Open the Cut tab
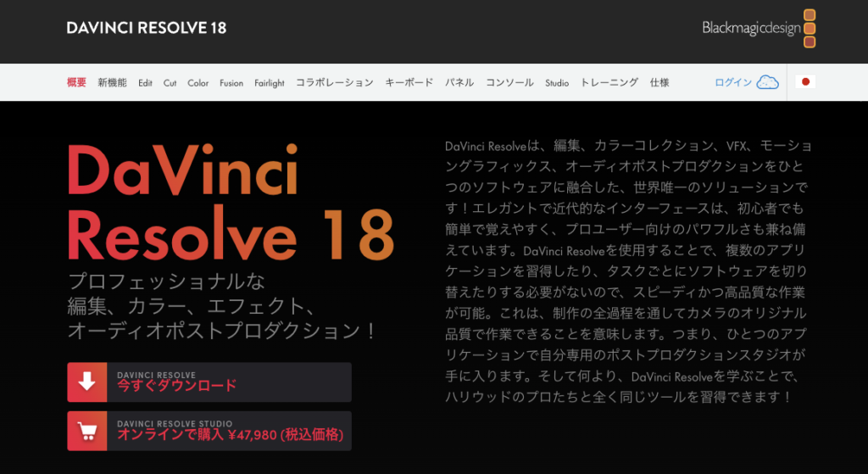 coord(170,83)
